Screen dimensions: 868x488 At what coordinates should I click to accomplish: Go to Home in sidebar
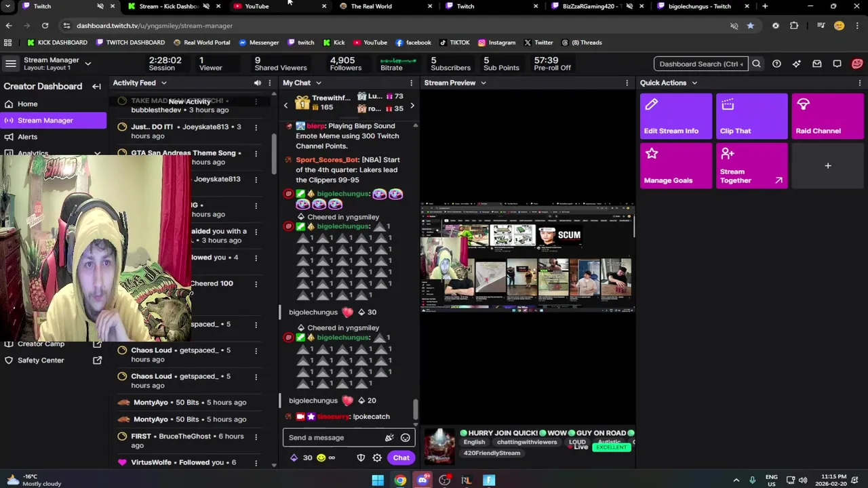tap(27, 104)
